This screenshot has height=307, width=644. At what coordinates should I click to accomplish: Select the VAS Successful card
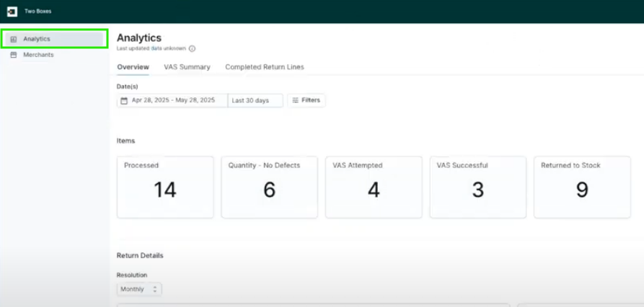[477, 187]
